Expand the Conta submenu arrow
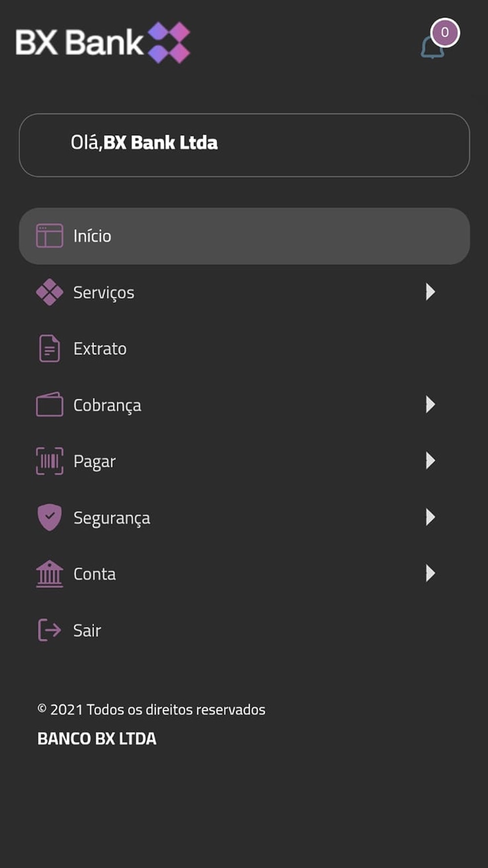Image resolution: width=488 pixels, height=868 pixels. [430, 573]
